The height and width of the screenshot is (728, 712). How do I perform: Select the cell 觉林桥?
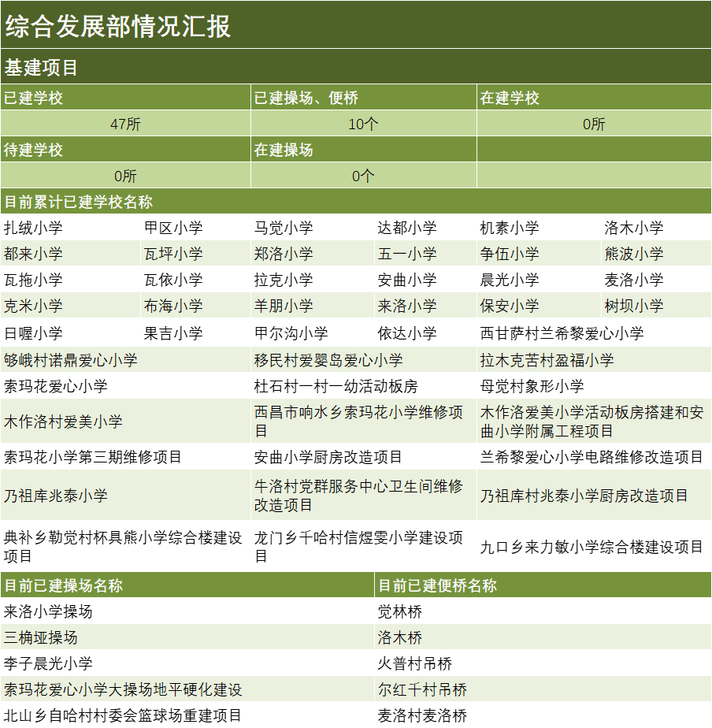point(543,611)
